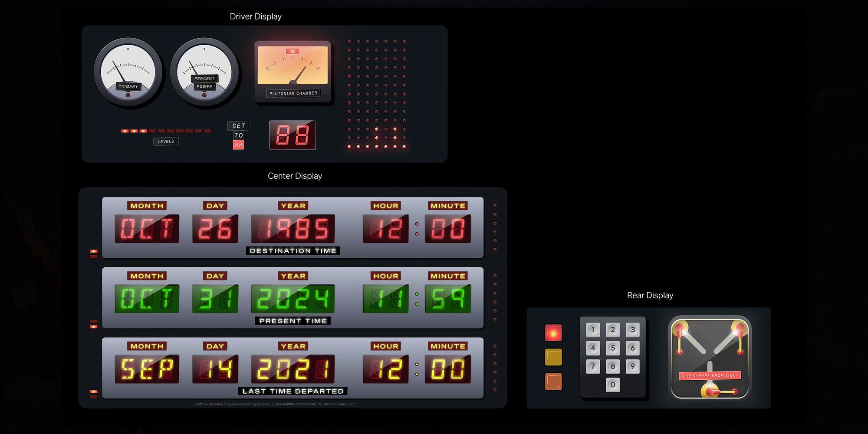The width and height of the screenshot is (868, 434).
Task: Tap keypad digit 1
Action: point(593,329)
